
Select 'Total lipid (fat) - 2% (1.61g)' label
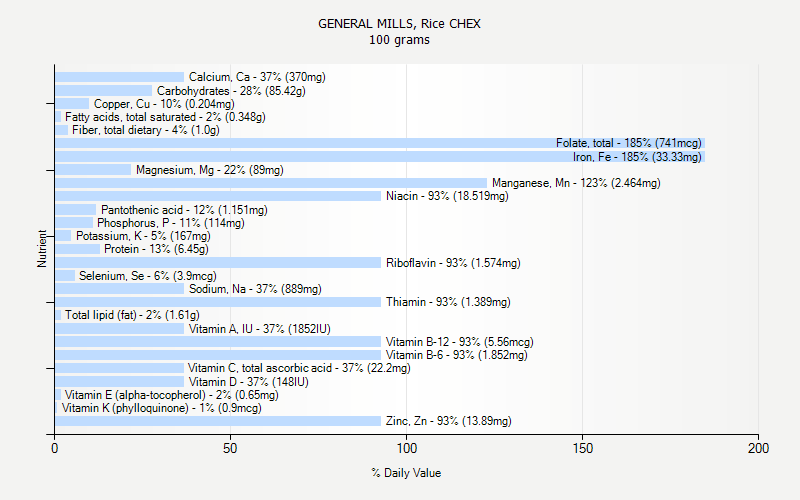point(132,315)
